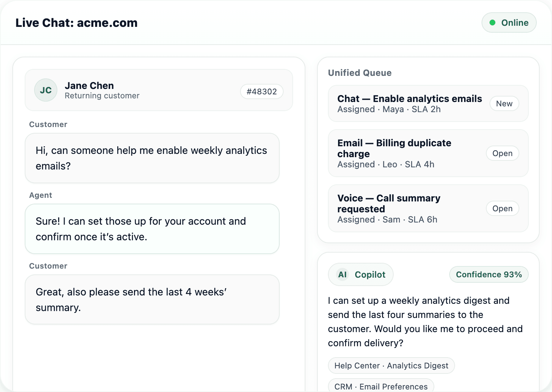
Task: Open CRM Email Preferences
Action: pyautogui.click(x=381, y=386)
